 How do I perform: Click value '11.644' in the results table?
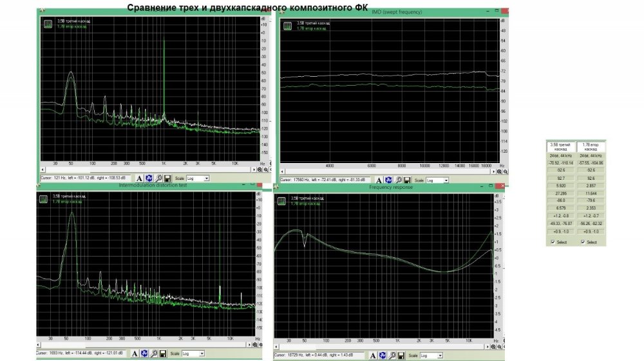coord(591,193)
